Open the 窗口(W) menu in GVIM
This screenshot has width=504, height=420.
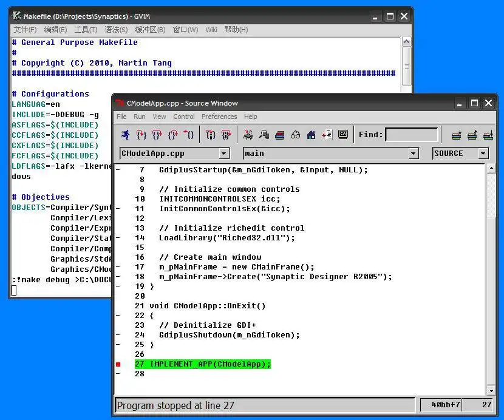point(185,30)
